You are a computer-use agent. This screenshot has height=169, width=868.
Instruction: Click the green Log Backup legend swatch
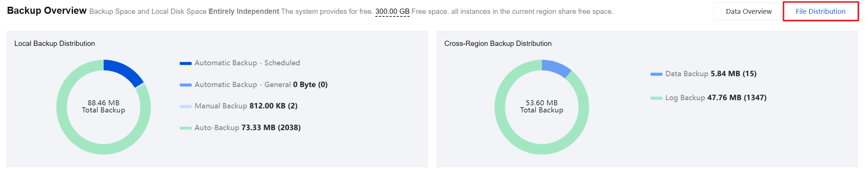(656, 98)
